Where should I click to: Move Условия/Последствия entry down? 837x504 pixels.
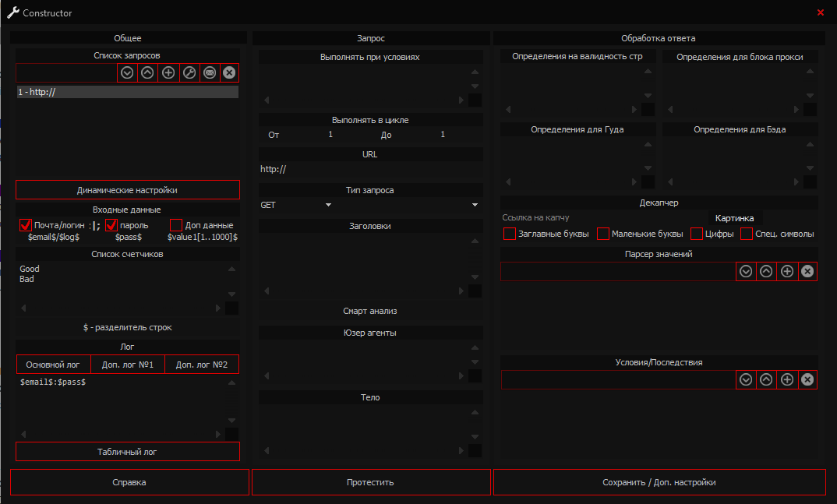pyautogui.click(x=746, y=379)
